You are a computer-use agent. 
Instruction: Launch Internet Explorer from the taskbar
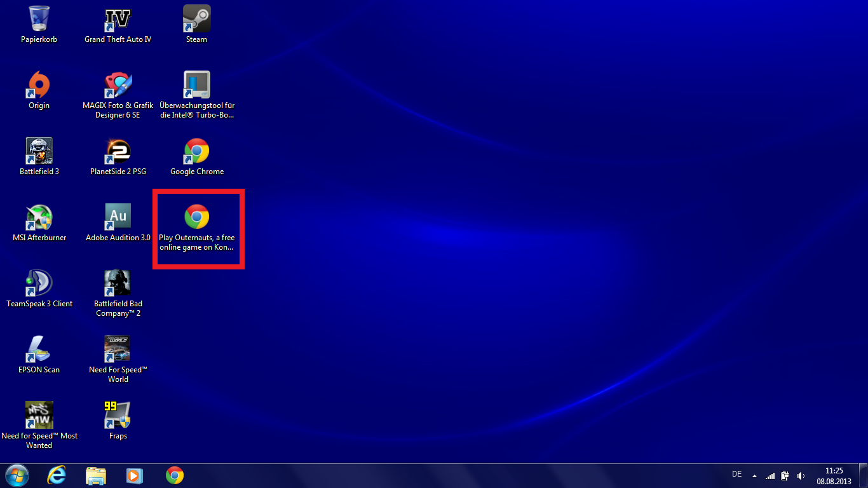coord(57,475)
